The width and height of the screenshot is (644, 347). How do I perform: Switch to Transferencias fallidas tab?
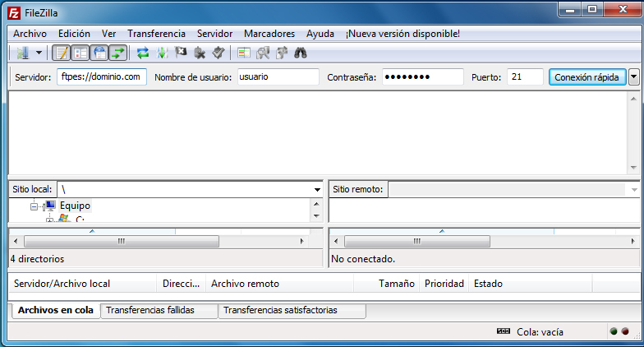(x=159, y=311)
